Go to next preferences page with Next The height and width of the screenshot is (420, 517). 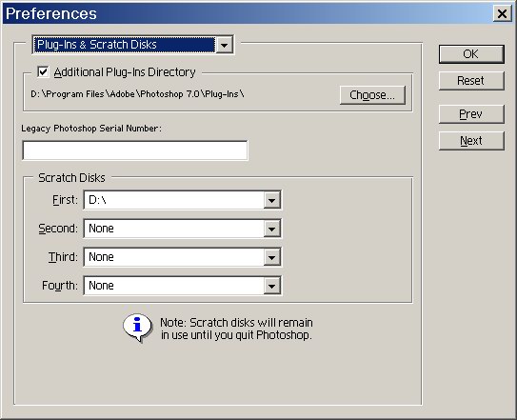(471, 141)
